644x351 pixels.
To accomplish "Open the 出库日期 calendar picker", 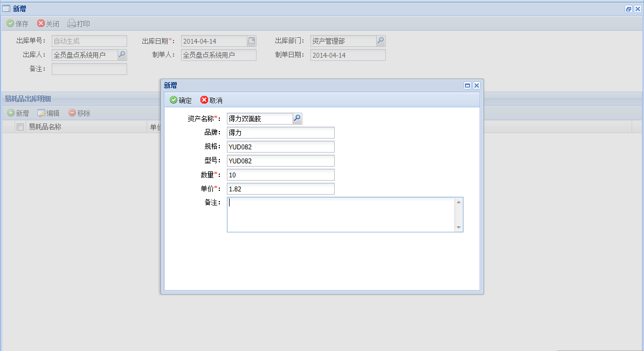I will 252,41.
